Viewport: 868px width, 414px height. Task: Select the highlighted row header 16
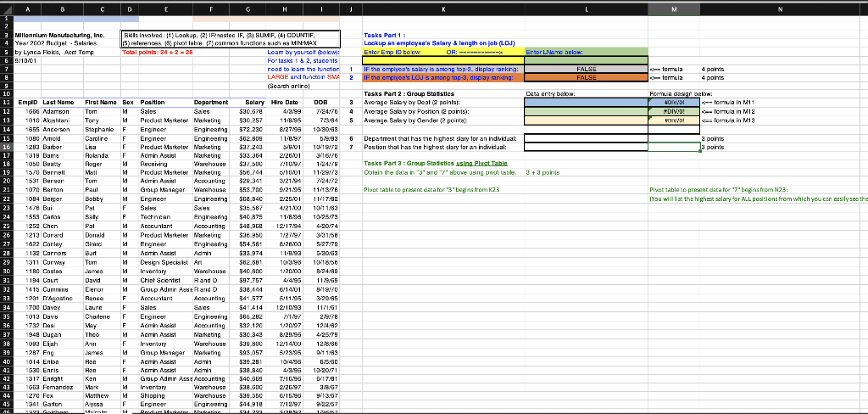[x=7, y=148]
